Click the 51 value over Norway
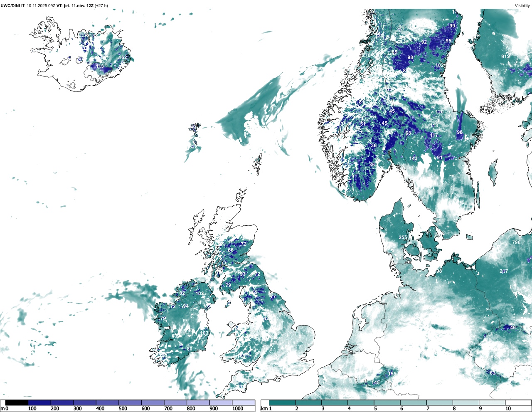Screen dimensions: 532x412 click(363, 124)
